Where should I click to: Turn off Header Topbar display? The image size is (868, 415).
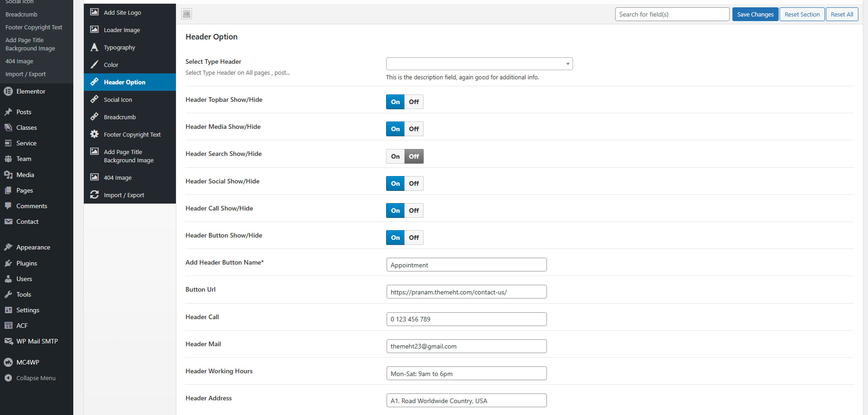(414, 102)
